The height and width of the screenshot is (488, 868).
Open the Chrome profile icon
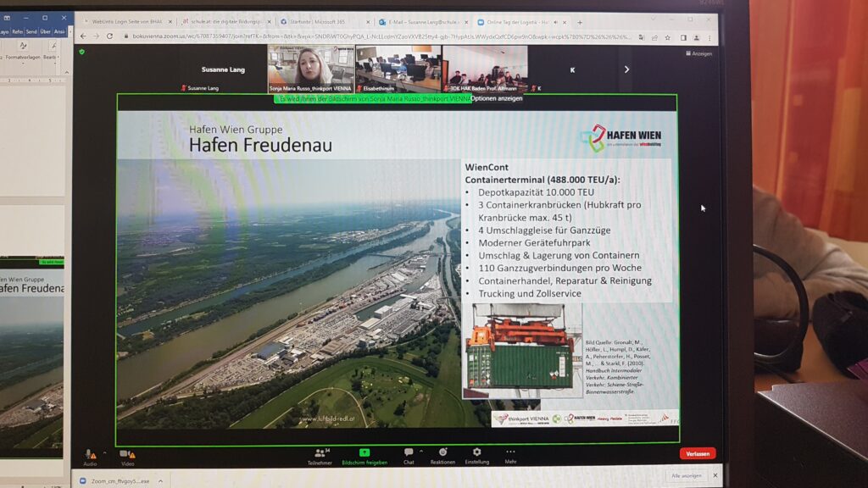[x=697, y=37]
